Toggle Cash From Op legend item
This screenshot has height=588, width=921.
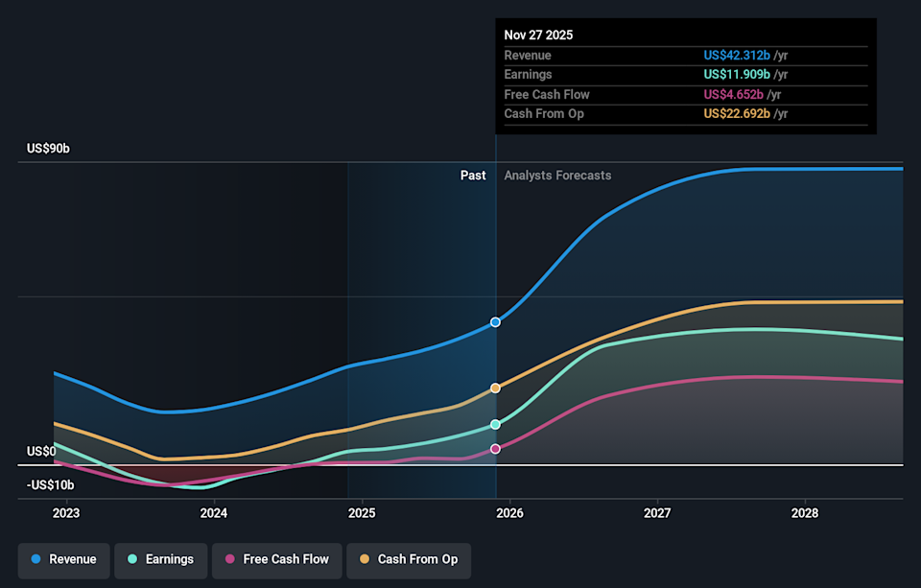(x=408, y=559)
